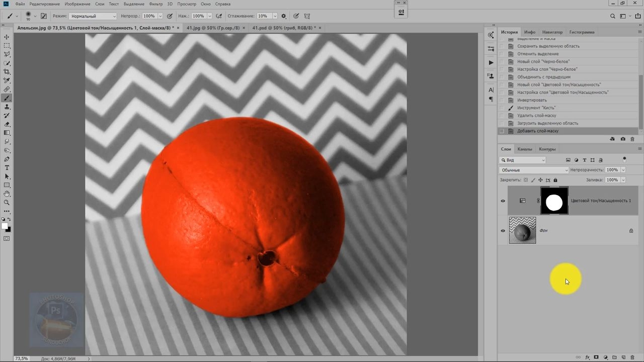
Task: Select the Move tool
Action: pyautogui.click(x=7, y=37)
